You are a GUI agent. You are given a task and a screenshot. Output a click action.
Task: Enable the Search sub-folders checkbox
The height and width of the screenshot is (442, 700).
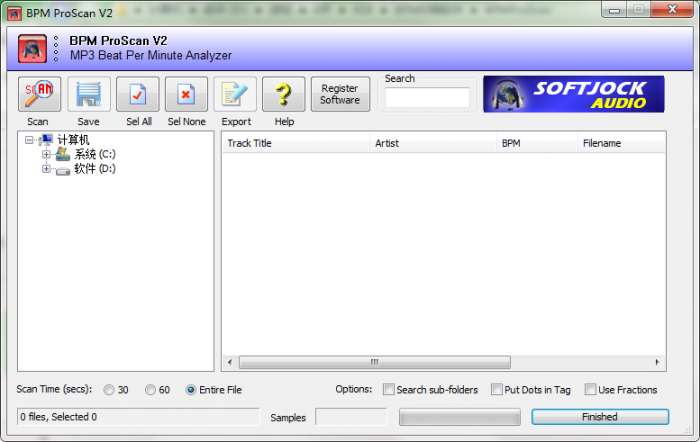tap(389, 390)
